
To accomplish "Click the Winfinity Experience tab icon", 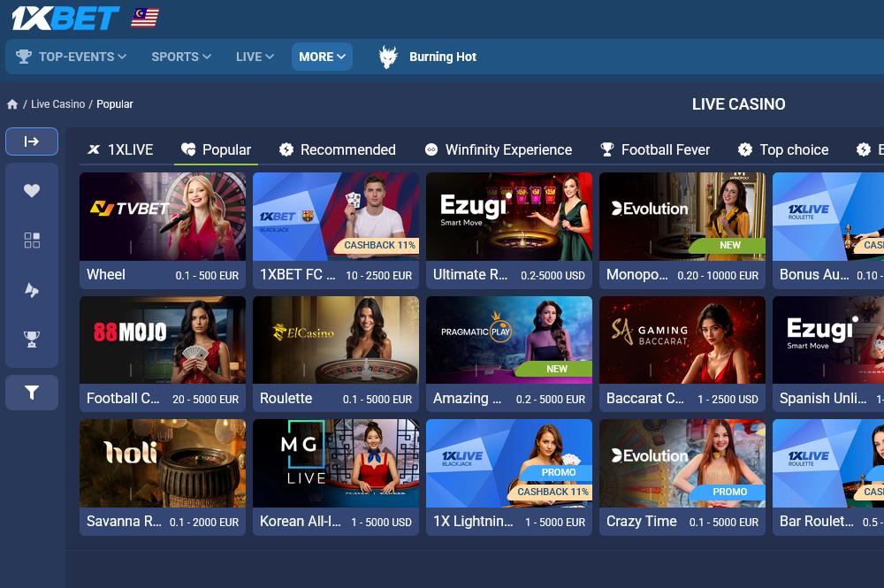I will point(431,149).
